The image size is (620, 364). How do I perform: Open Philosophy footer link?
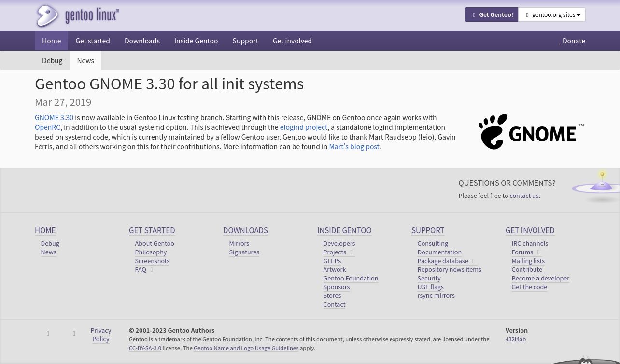(x=151, y=252)
